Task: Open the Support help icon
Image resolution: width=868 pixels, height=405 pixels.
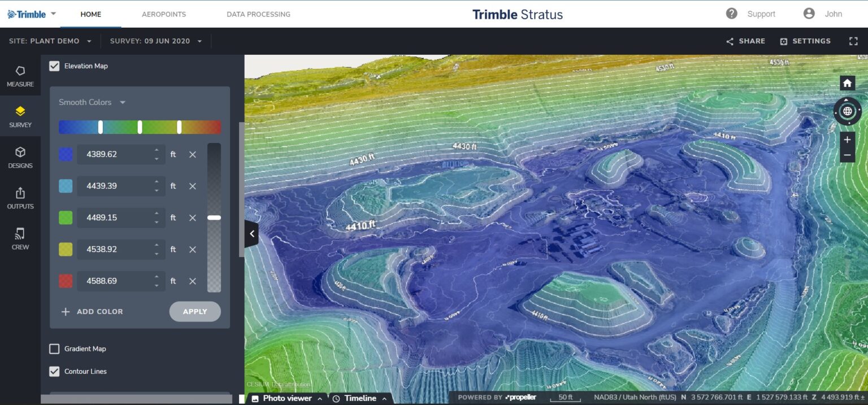Action: pos(731,14)
